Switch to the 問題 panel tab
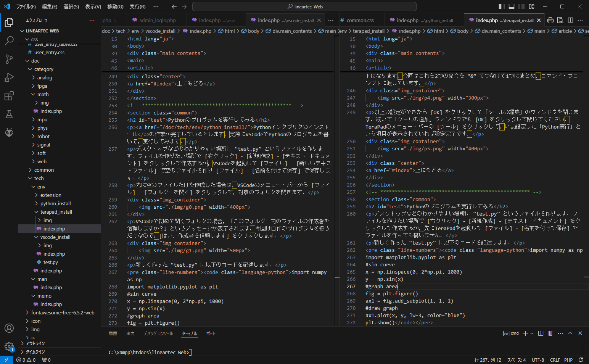This screenshot has height=364, width=589. pyautogui.click(x=113, y=333)
